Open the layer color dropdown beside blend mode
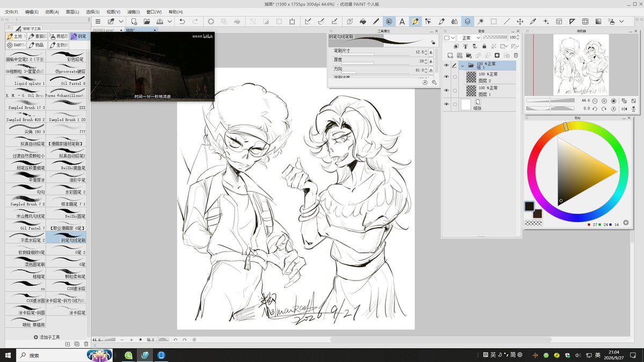The height and width of the screenshot is (362, 644). point(450,38)
